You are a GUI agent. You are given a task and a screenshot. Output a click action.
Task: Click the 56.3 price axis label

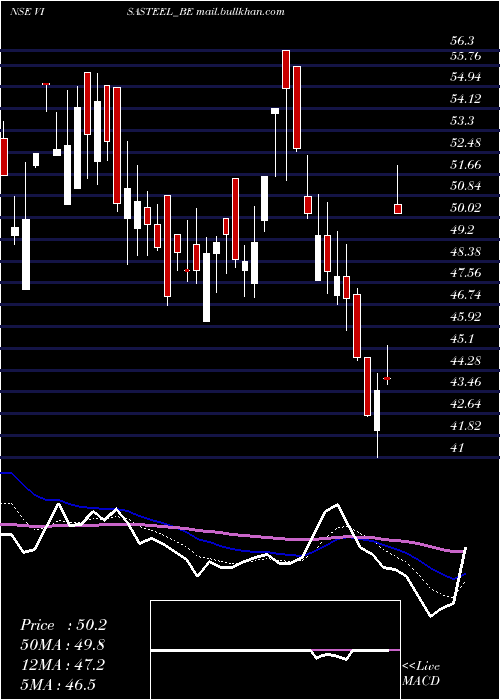point(462,41)
